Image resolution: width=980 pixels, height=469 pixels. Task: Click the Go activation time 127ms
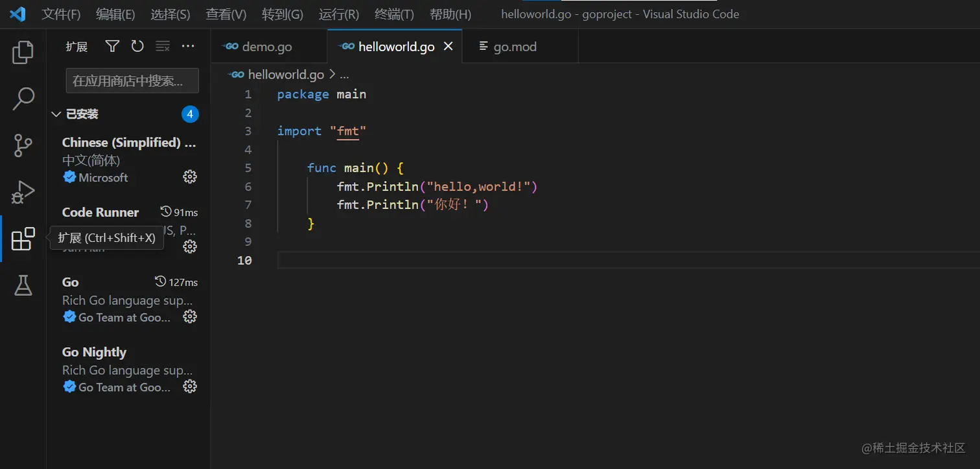[x=176, y=282]
